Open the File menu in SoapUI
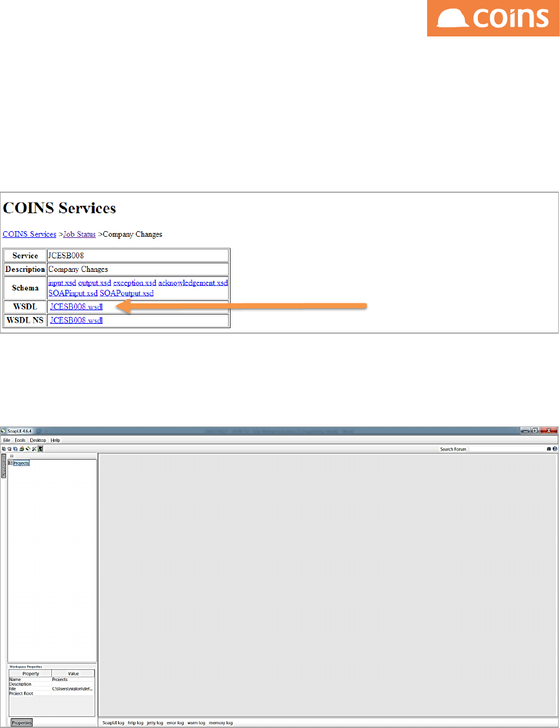 7,440
